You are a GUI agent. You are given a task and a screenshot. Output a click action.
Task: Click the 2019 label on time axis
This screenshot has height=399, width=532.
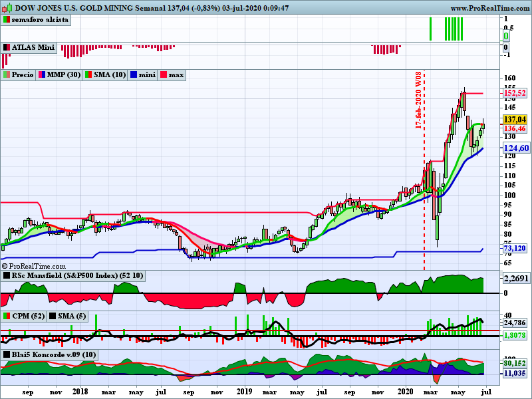click(244, 392)
